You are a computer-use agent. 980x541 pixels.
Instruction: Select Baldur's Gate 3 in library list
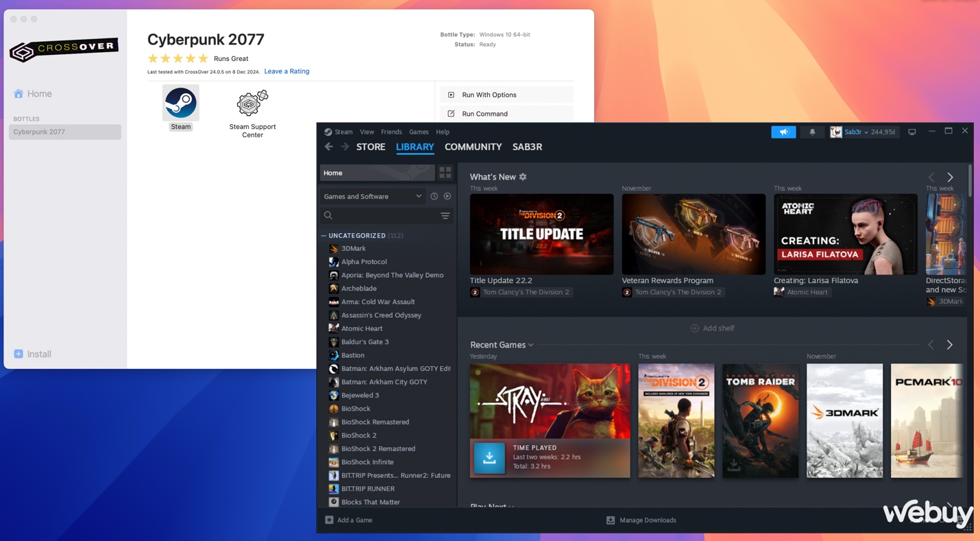[x=365, y=342]
